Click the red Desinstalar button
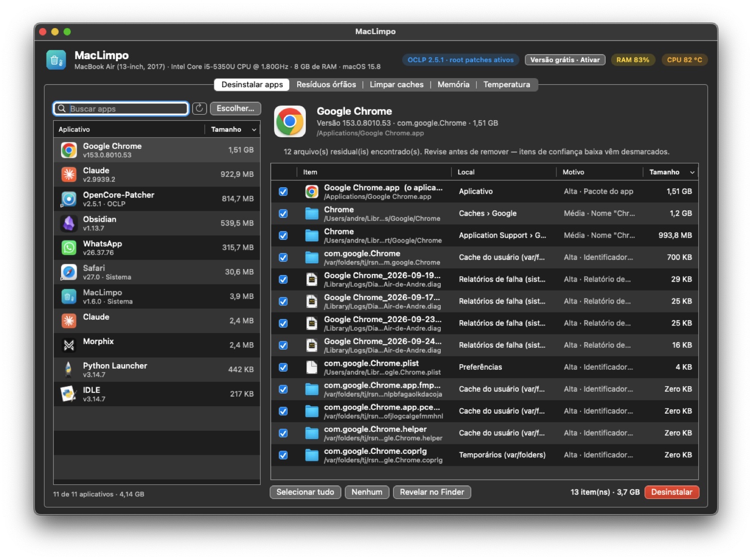752x560 pixels. pos(672,492)
